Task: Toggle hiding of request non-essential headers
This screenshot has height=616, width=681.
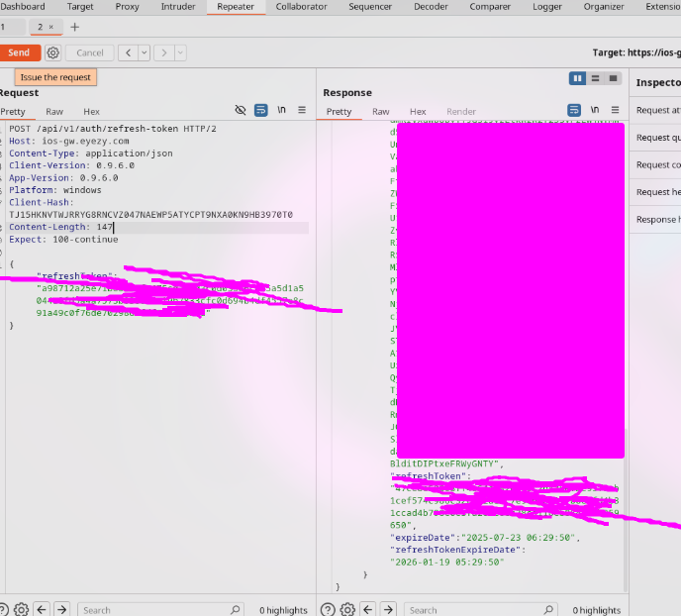Action: (x=241, y=110)
